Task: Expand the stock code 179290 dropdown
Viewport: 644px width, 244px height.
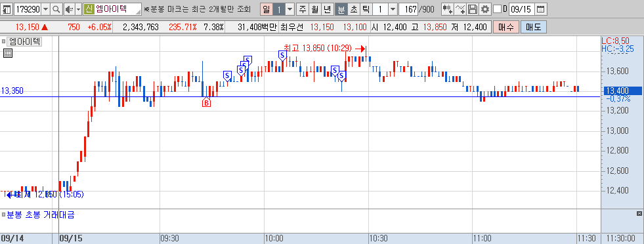Action: tap(45, 9)
